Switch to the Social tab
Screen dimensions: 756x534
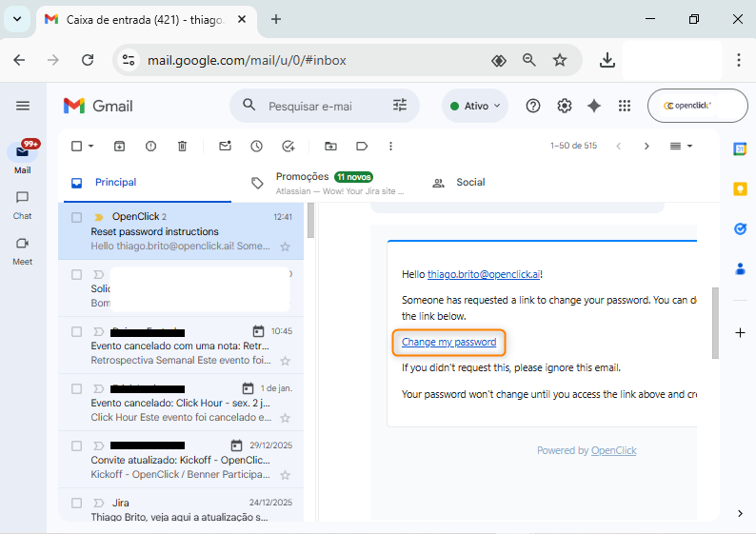469,182
